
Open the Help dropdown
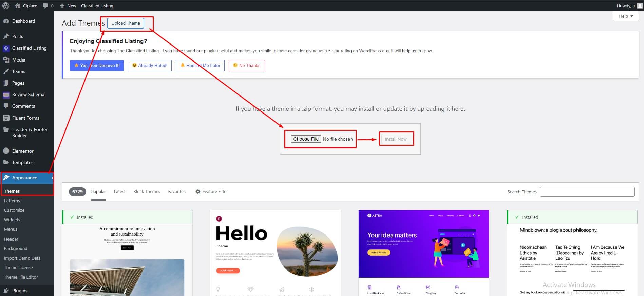pos(626,16)
